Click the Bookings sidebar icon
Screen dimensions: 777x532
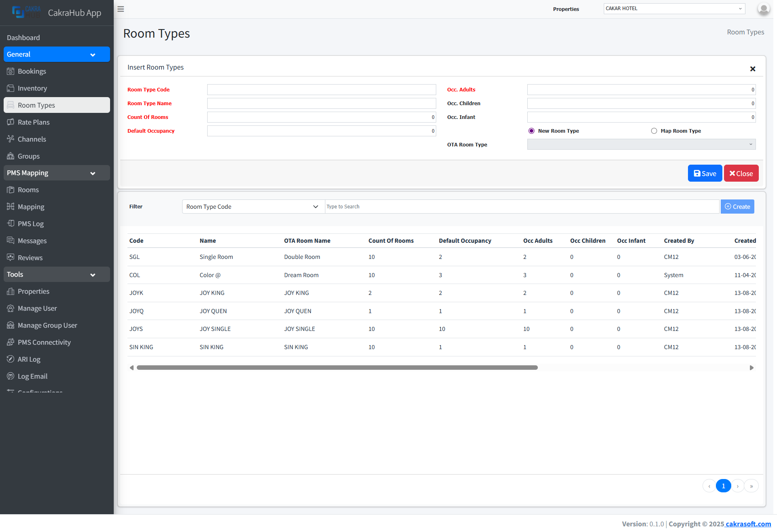click(x=11, y=71)
